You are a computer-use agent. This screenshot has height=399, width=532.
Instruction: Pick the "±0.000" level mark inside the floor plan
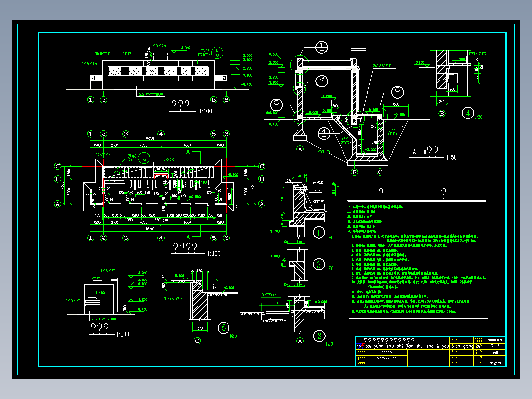[195, 197]
